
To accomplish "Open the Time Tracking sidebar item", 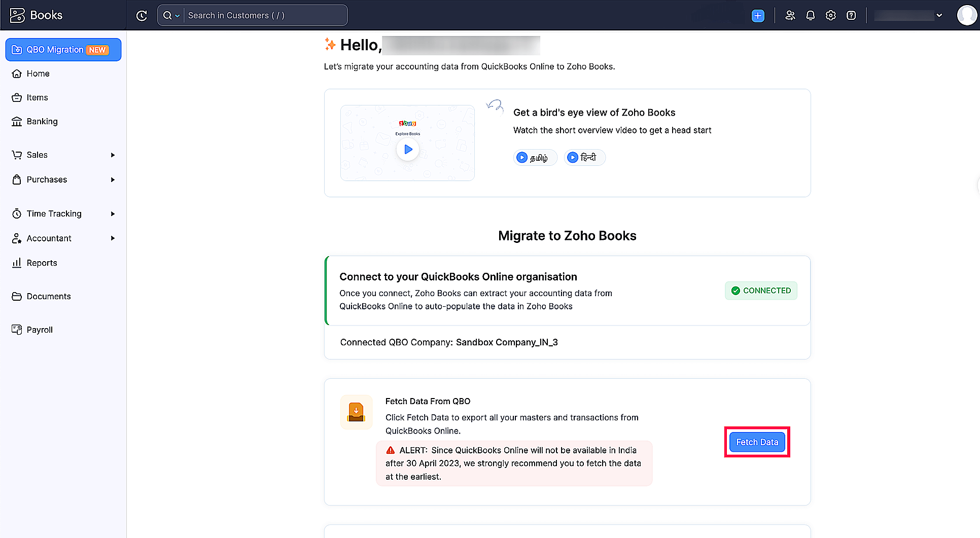I will point(53,213).
